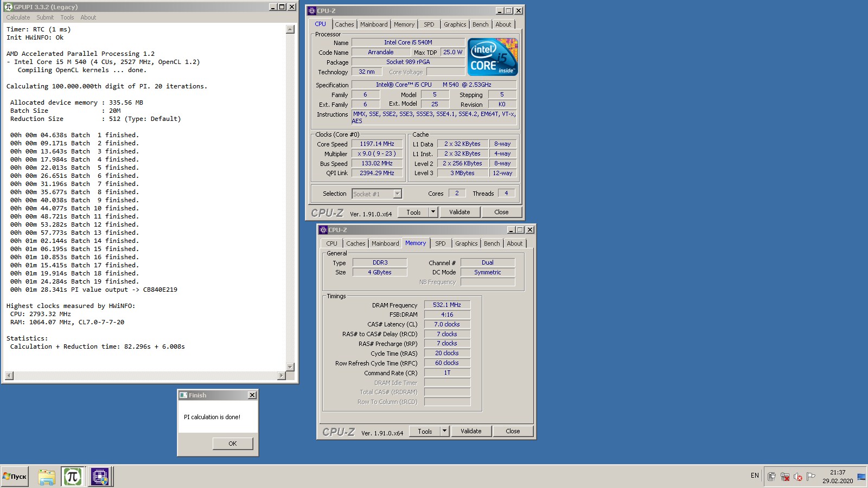868x488 pixels.
Task: Click the network connection tray icon
Action: click(x=784, y=477)
